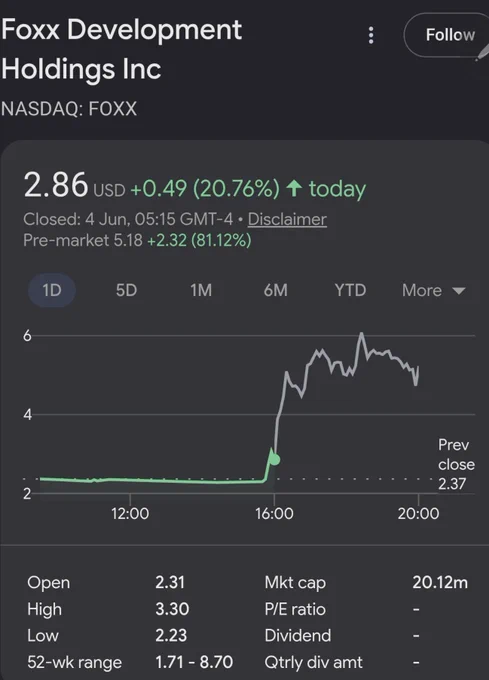Click the green closing price dot on chart

pos(275,459)
